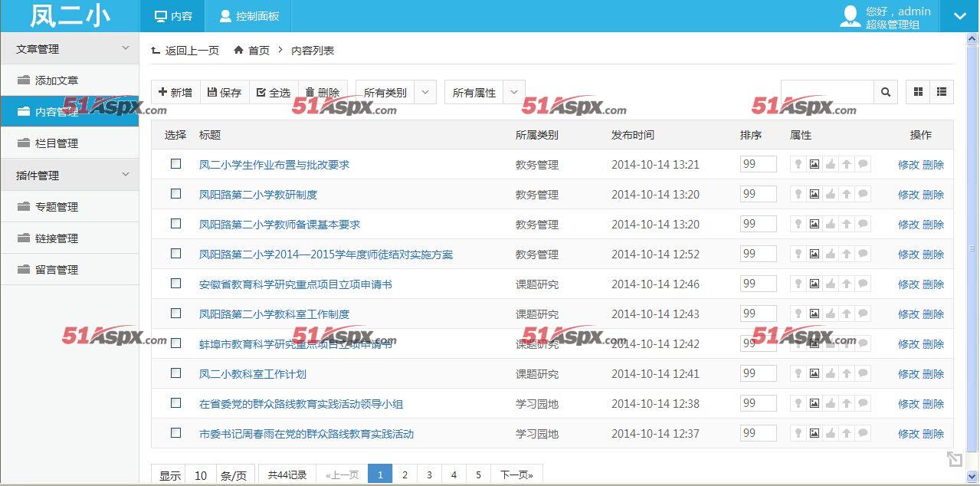The width and height of the screenshot is (980, 486).
Task: Click the search text field
Action: click(828, 92)
